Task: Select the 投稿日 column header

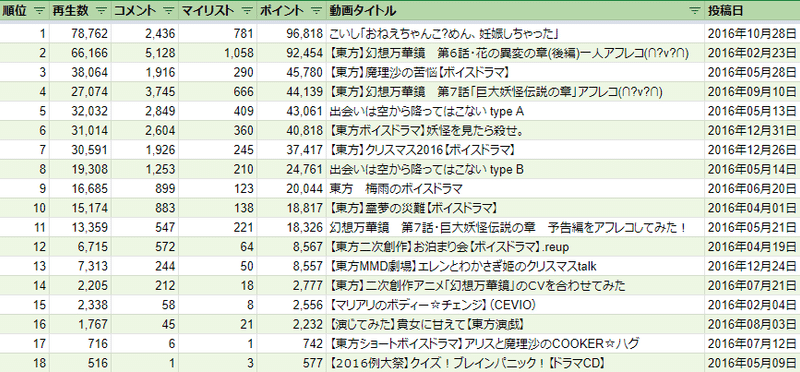Action: [x=752, y=11]
